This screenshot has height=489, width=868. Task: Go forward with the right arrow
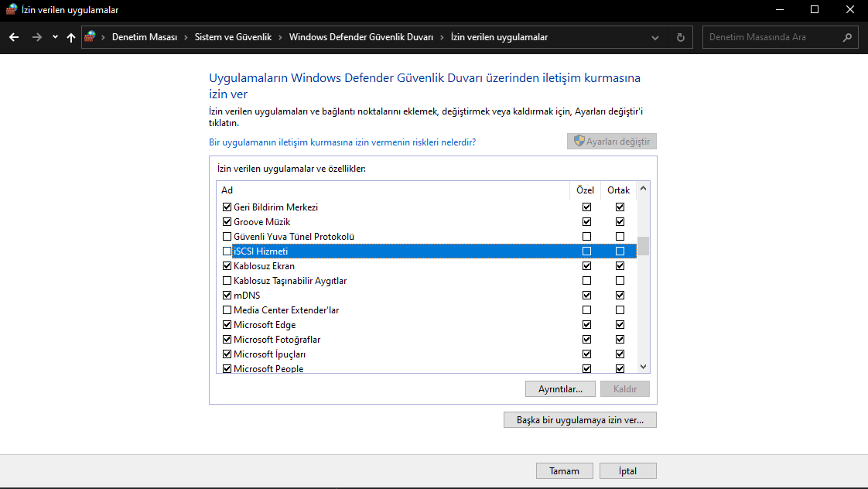coord(36,37)
